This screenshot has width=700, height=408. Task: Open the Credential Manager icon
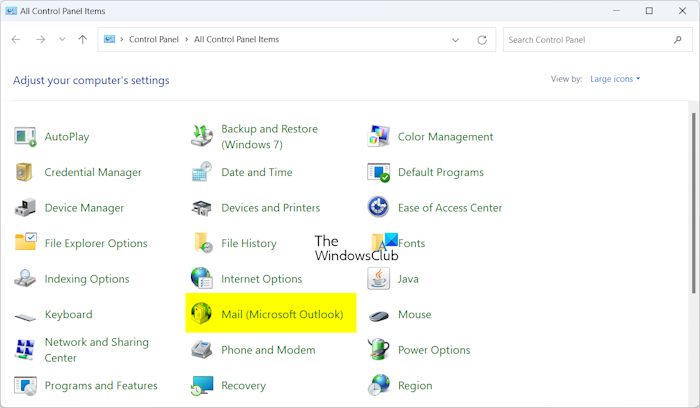[x=26, y=172]
